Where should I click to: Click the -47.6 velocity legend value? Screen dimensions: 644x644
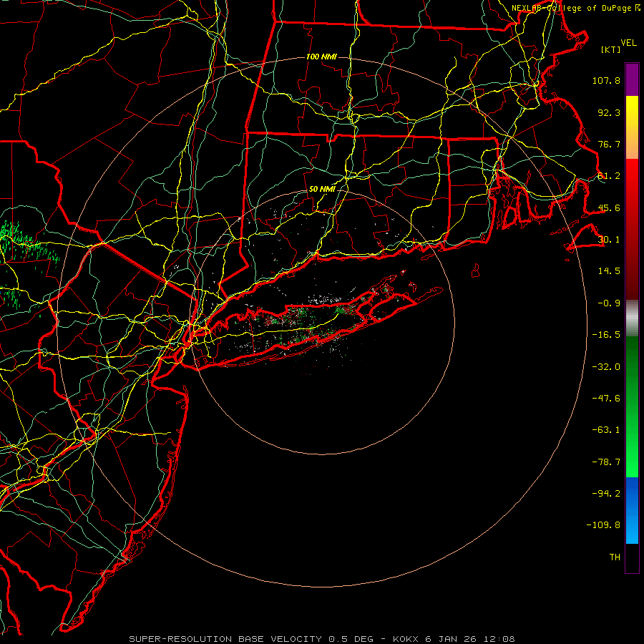[x=606, y=399]
